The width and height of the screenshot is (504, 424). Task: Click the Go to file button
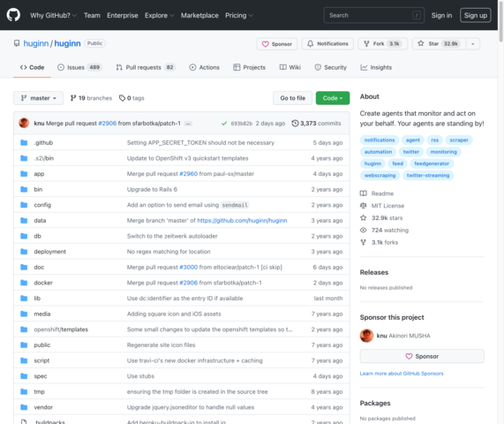292,98
